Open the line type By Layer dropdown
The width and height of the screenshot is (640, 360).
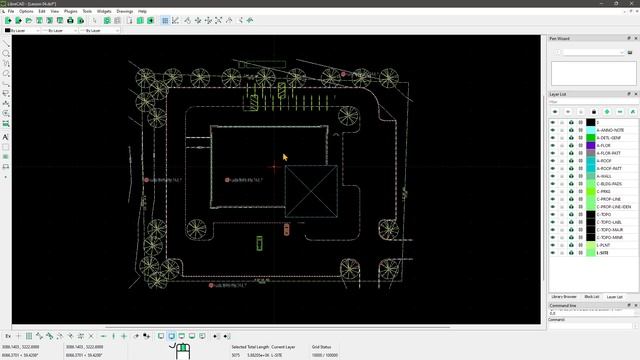click(x=100, y=31)
